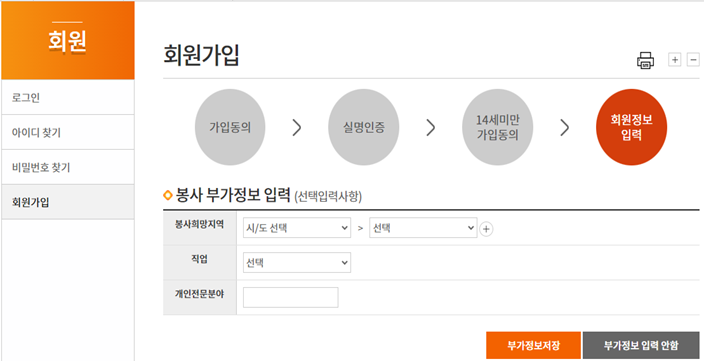Open the 시/도 선택 dropdown
Image resolution: width=704 pixels, height=361 pixels.
click(x=297, y=228)
